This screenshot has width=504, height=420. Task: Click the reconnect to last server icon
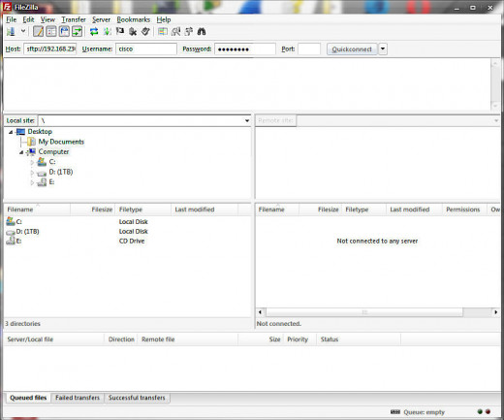point(145,31)
